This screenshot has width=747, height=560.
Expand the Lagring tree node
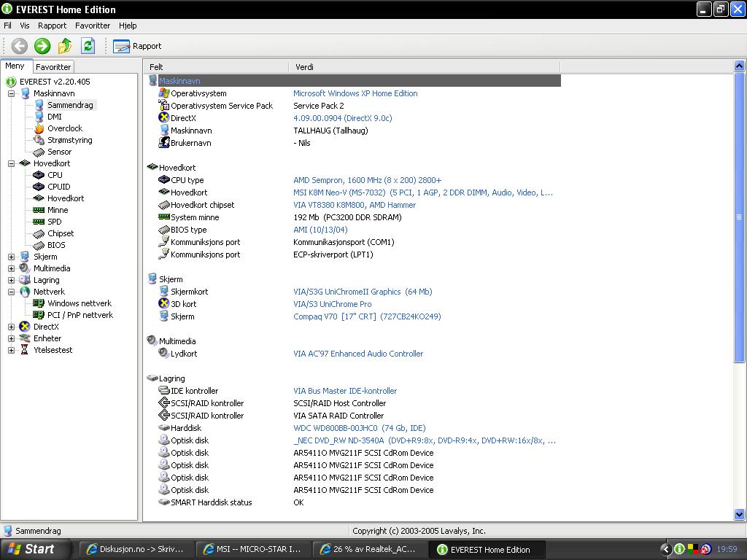11,280
